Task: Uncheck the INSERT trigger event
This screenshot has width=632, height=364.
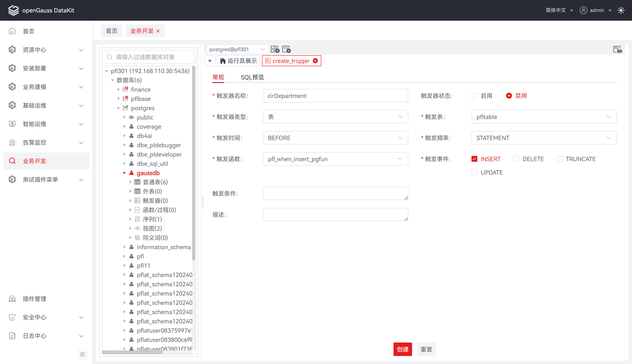Action: pos(474,159)
